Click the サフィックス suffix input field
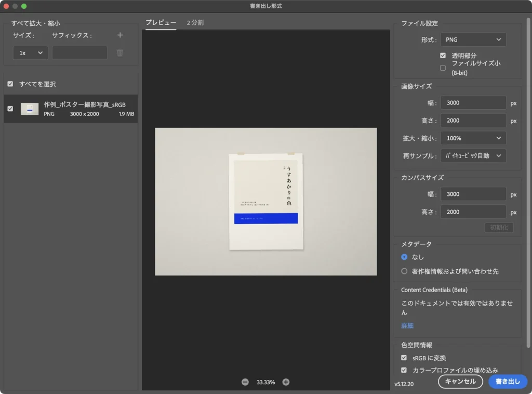 point(79,53)
